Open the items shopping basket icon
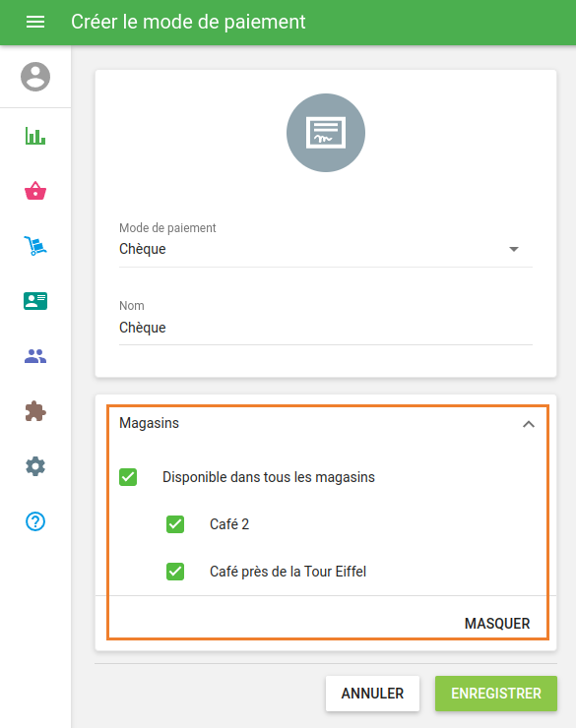Screen dimensions: 576x728 click(x=35, y=190)
